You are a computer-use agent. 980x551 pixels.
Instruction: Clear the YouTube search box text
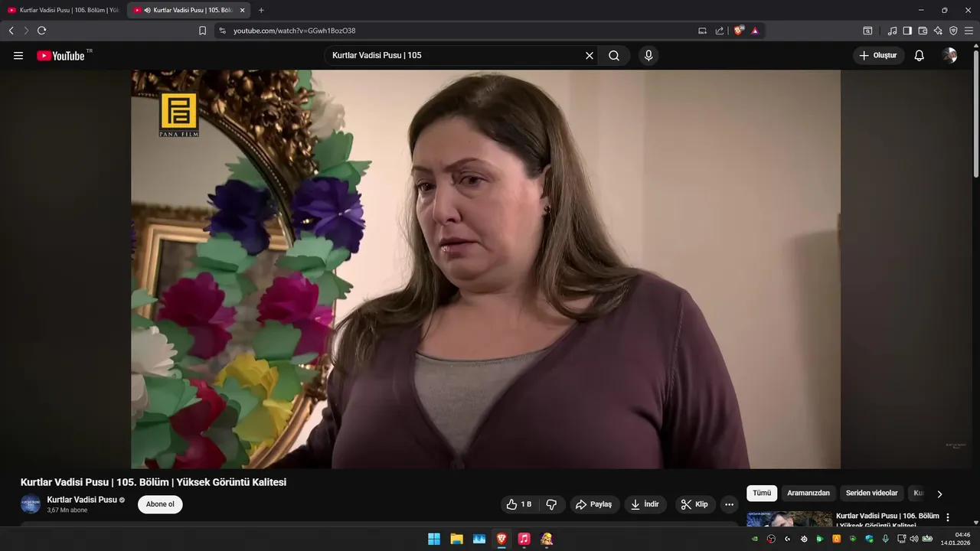(x=590, y=56)
